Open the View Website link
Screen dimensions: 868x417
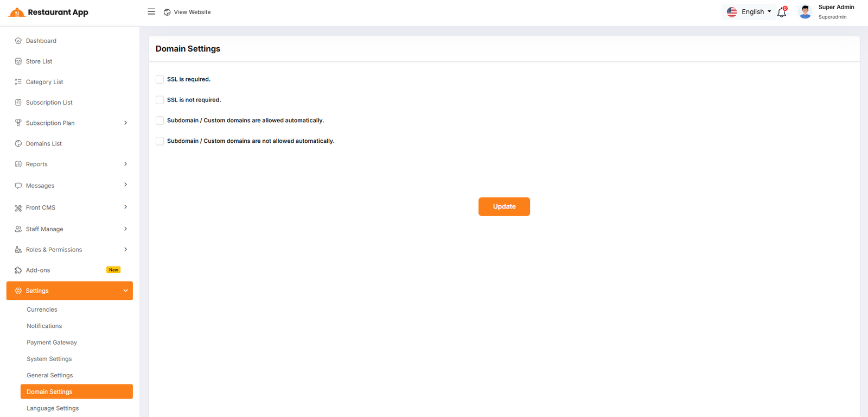click(x=187, y=12)
